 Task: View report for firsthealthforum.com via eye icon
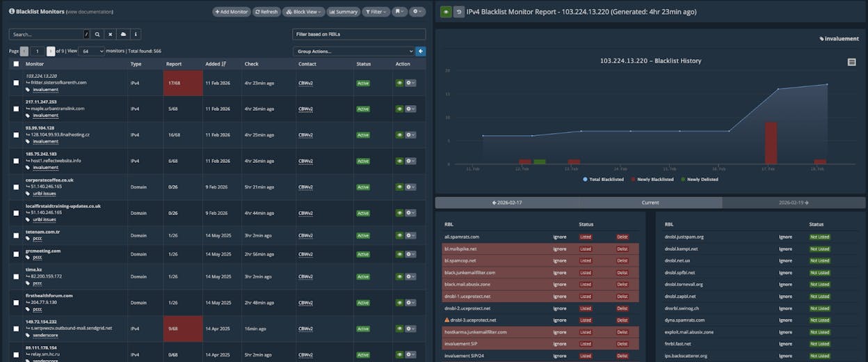coord(399,303)
